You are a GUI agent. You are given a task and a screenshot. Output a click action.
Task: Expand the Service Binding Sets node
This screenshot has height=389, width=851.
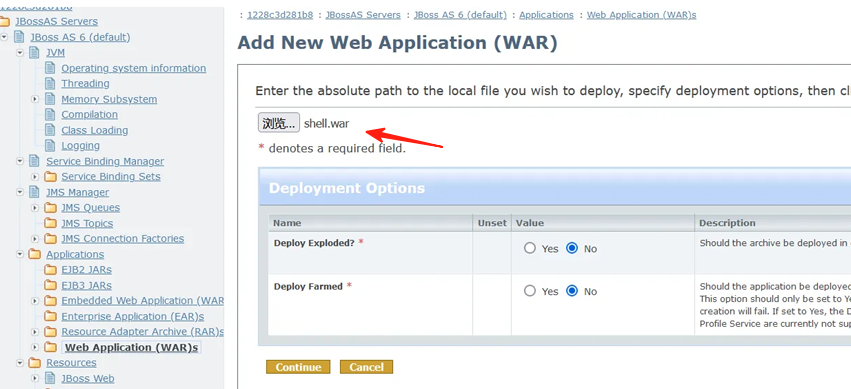point(35,177)
